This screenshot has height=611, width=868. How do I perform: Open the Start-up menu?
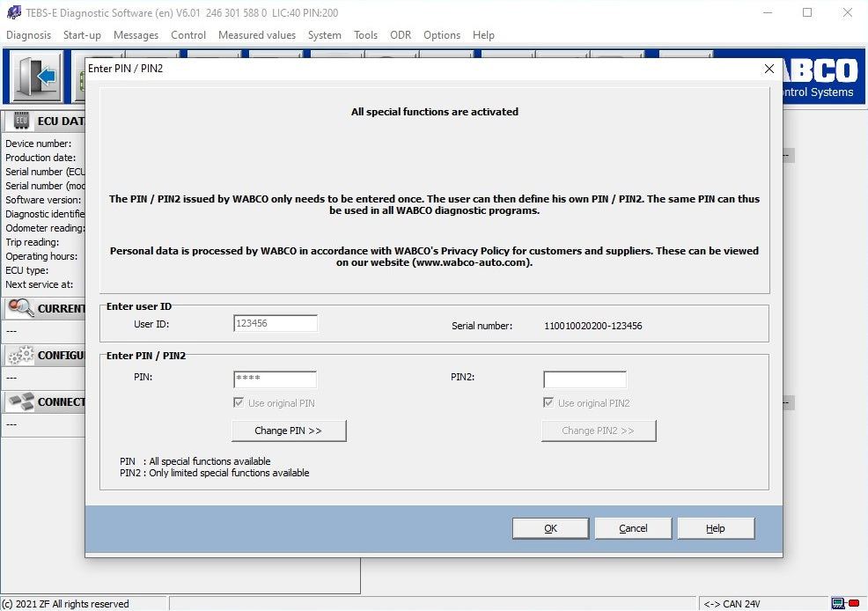(x=82, y=35)
